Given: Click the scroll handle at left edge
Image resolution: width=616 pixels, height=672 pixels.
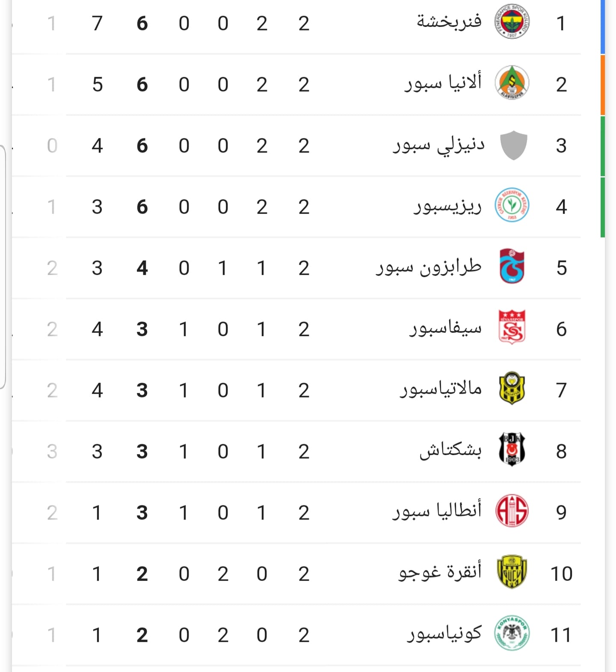Looking at the screenshot, I should click(3, 267).
